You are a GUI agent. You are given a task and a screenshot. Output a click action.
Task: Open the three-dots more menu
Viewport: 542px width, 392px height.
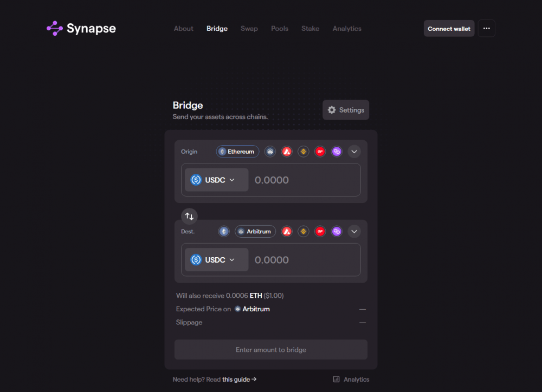486,28
